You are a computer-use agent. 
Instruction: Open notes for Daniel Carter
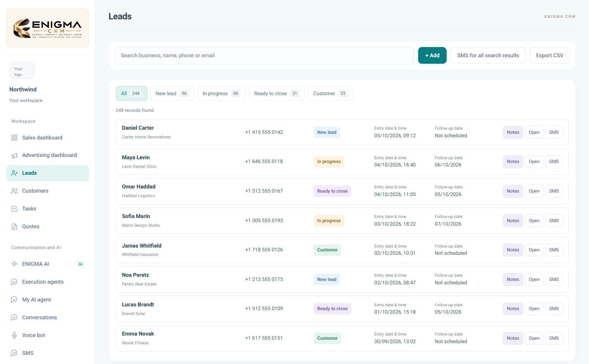pyautogui.click(x=513, y=132)
